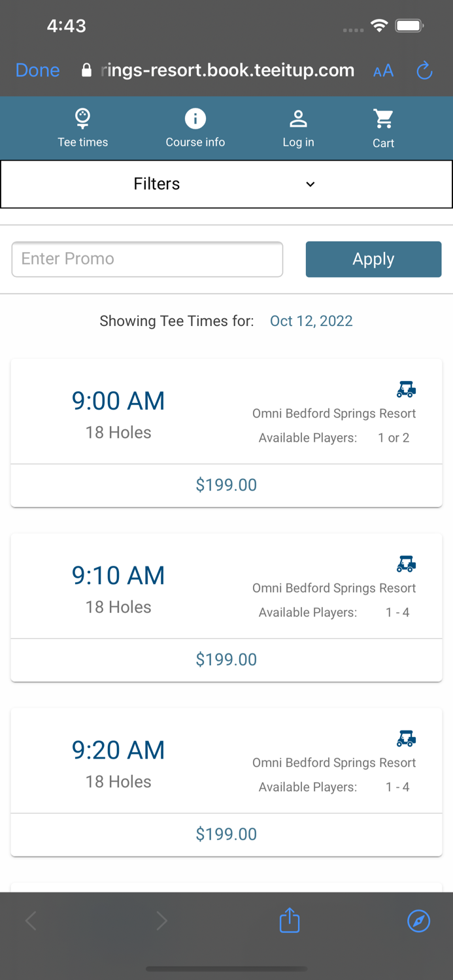The height and width of the screenshot is (980, 453).
Task: Tap Done to close the browser view
Action: 37,70
